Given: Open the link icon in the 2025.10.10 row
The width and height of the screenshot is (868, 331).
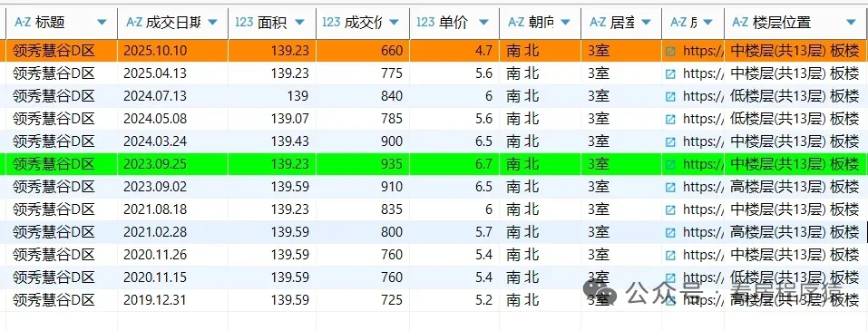Looking at the screenshot, I should (x=670, y=52).
